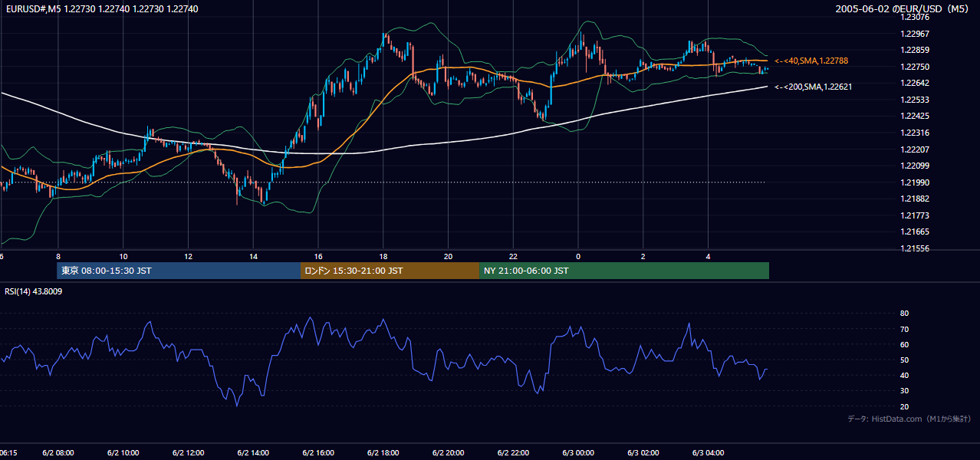
Task: Click RSI scale level 20
Action: [904, 406]
